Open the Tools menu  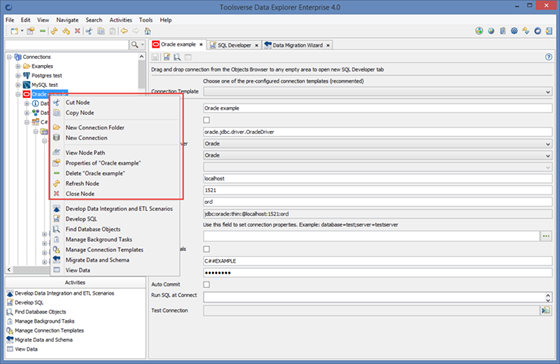click(146, 20)
